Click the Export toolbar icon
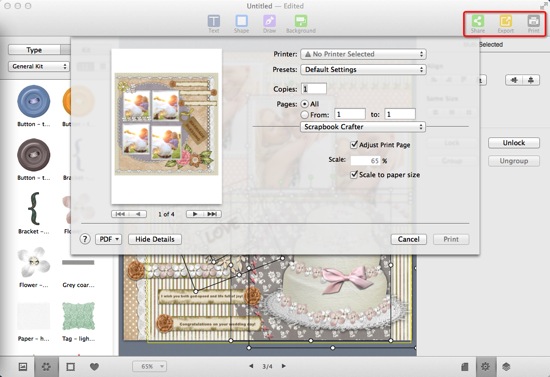This screenshot has width=550, height=377. tap(505, 21)
